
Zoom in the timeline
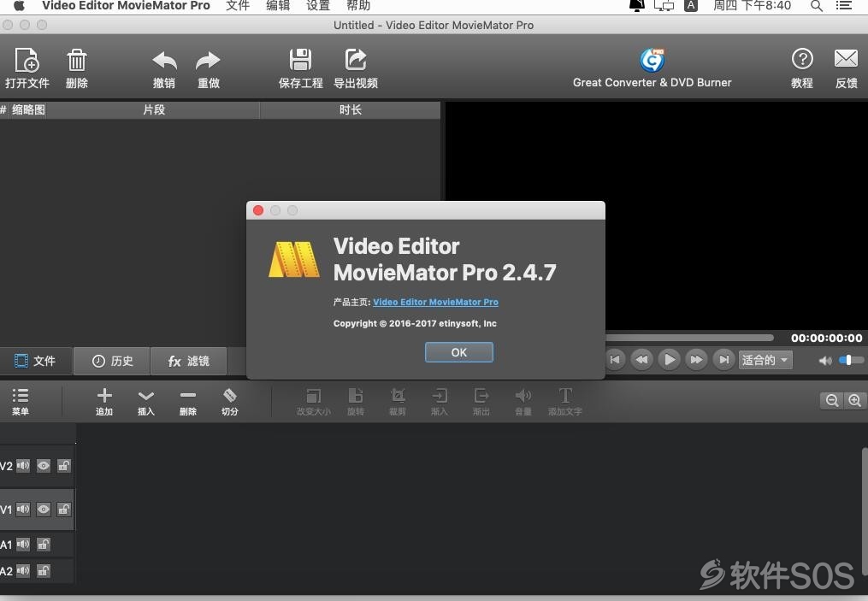click(x=854, y=401)
